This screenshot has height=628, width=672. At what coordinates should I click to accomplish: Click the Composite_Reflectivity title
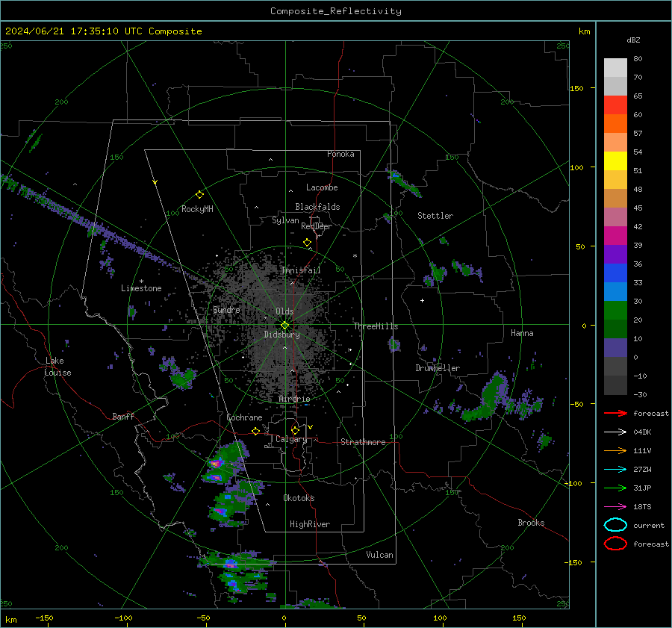coord(335,11)
